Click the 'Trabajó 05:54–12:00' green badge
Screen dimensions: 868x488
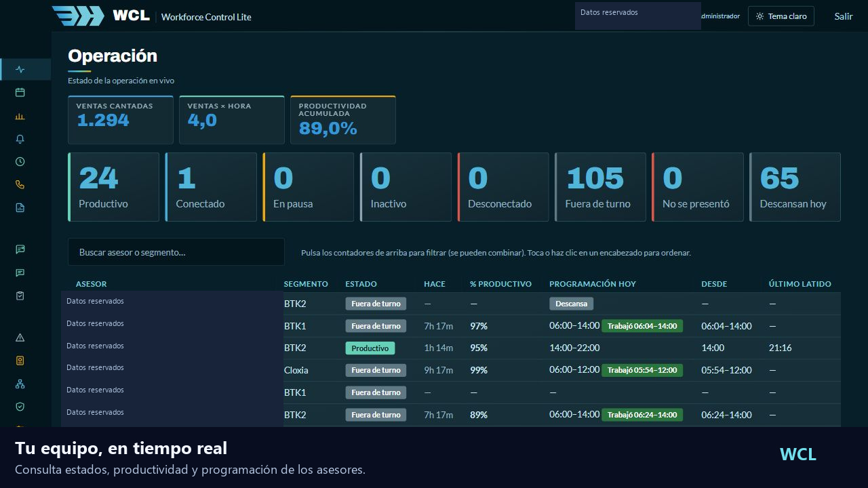(642, 370)
